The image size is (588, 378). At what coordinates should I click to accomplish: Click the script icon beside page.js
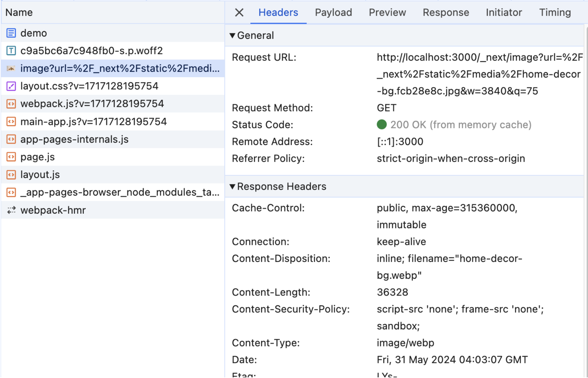pyautogui.click(x=11, y=157)
